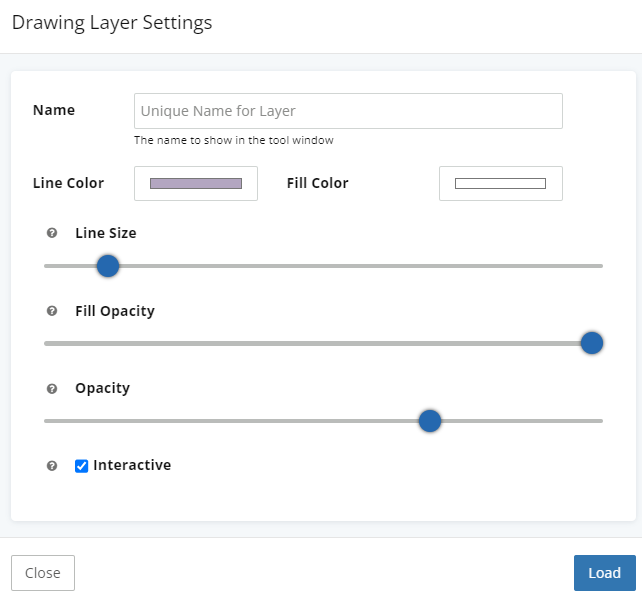Click the help icon beside Line Size
The height and width of the screenshot is (598, 642).
point(52,233)
